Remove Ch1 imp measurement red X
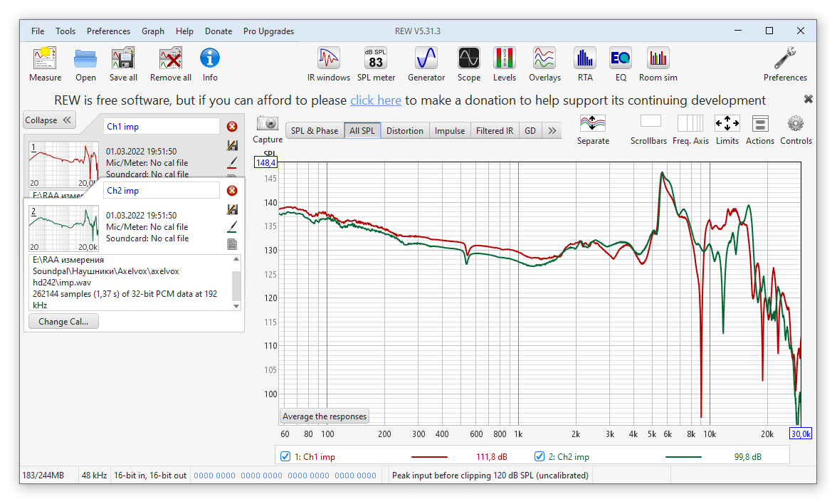This screenshot has width=837, height=504. [232, 127]
